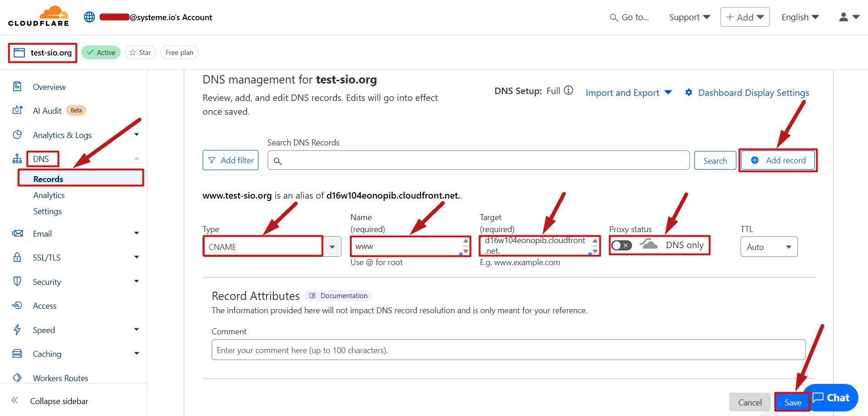Expand the SSL/TLS sidebar section
The height and width of the screenshot is (416, 868).
tap(137, 257)
